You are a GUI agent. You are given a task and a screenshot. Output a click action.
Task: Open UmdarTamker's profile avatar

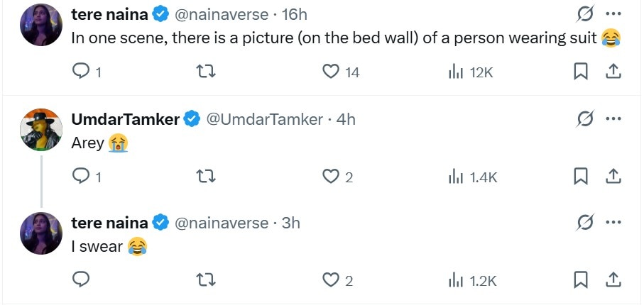coord(41,130)
